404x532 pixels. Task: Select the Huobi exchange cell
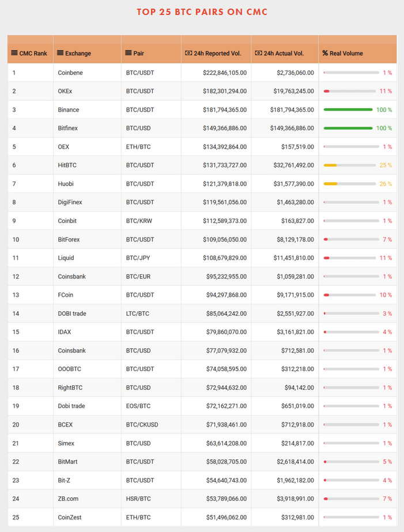pos(87,184)
